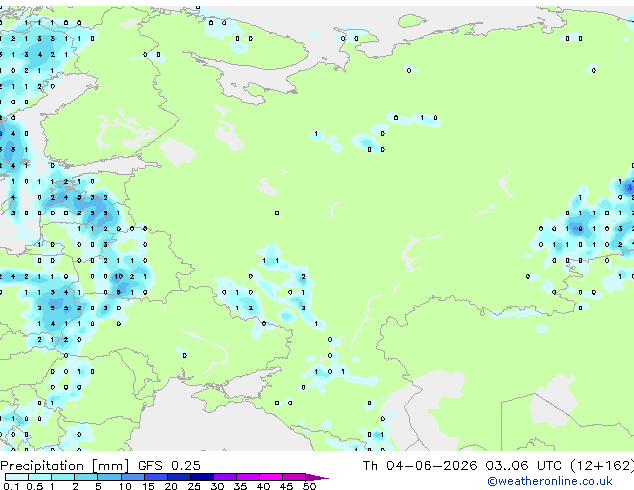Pick the 0.1–0.5 mm legend swatch
The height and width of the screenshot is (490, 634).
tap(17, 477)
